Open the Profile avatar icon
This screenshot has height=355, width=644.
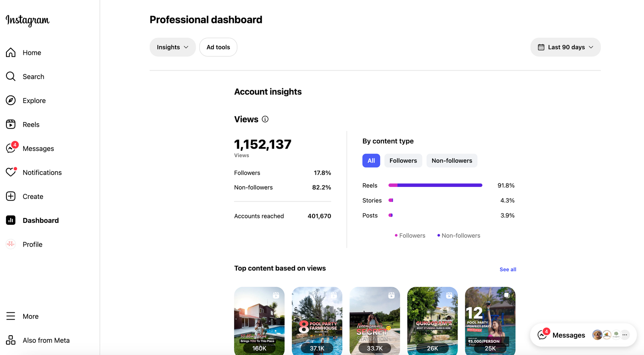point(11,244)
